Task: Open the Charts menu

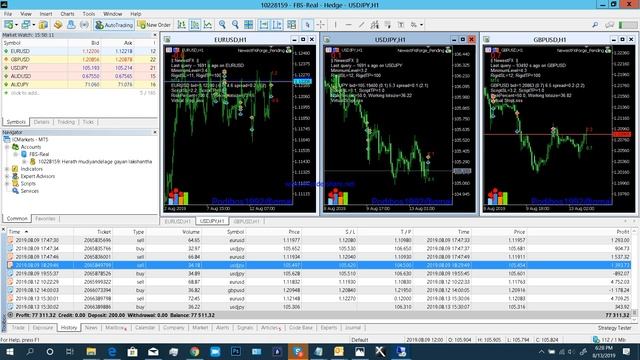Action: click(67, 14)
